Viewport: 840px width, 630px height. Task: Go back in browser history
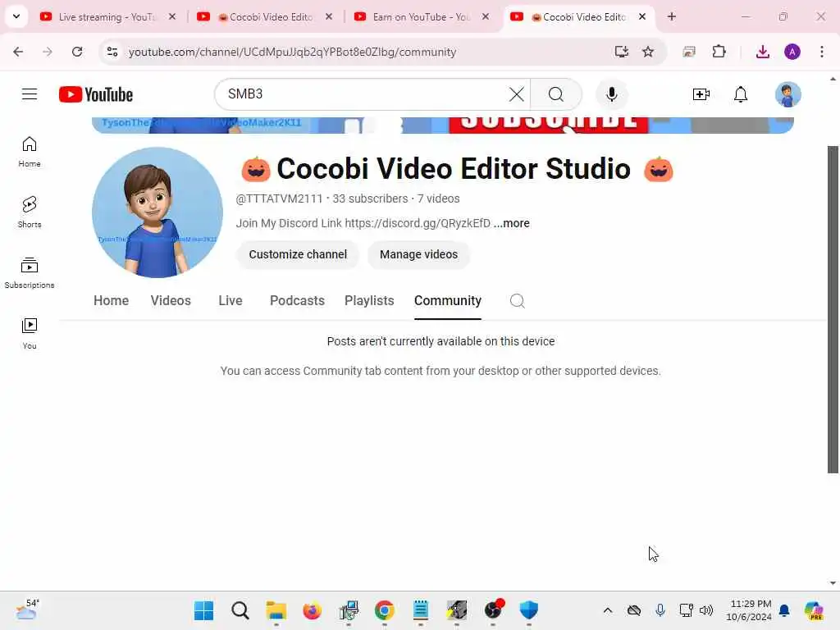(x=18, y=52)
